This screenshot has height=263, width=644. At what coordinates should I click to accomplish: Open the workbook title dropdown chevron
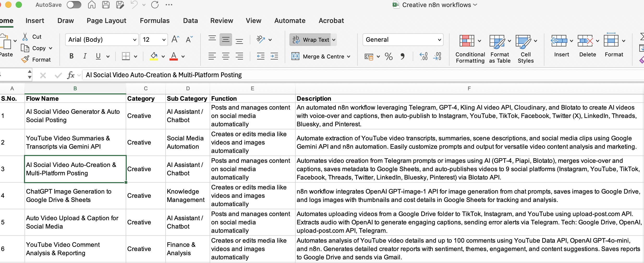(475, 5)
